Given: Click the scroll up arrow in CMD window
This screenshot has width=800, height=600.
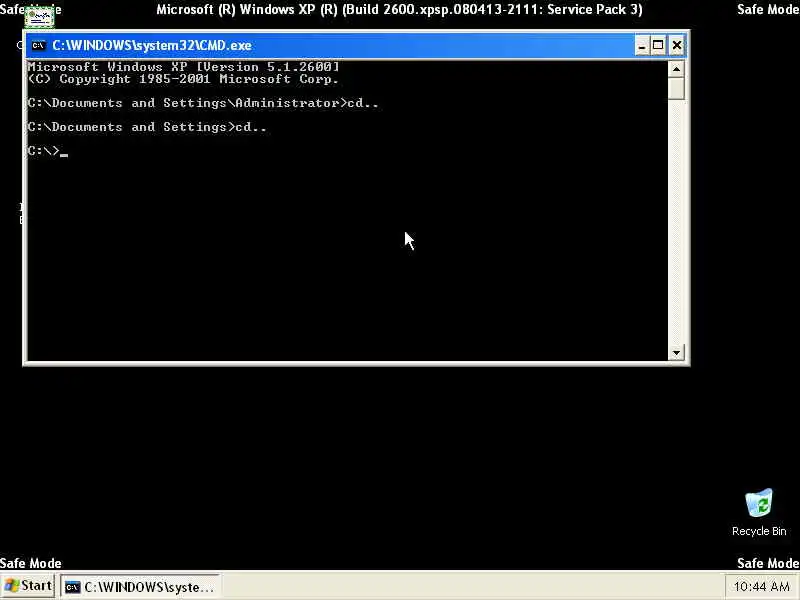Looking at the screenshot, I should (676, 69).
